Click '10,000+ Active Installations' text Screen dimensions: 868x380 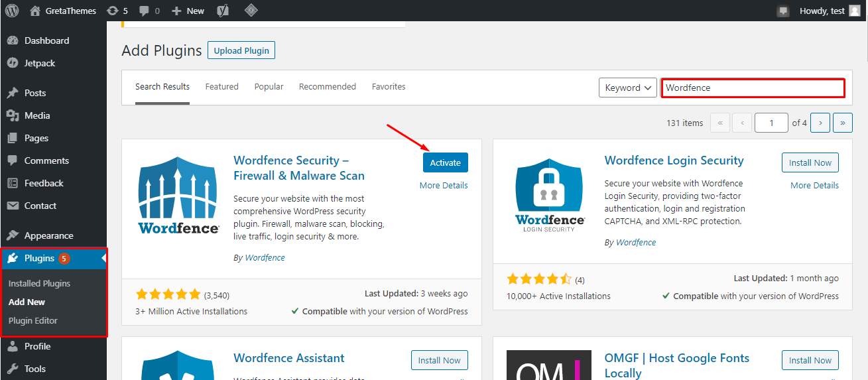pos(558,296)
